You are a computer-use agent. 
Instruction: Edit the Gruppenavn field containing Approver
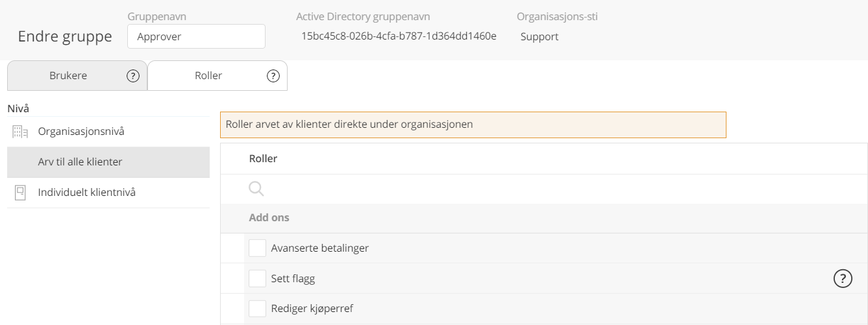tap(197, 36)
